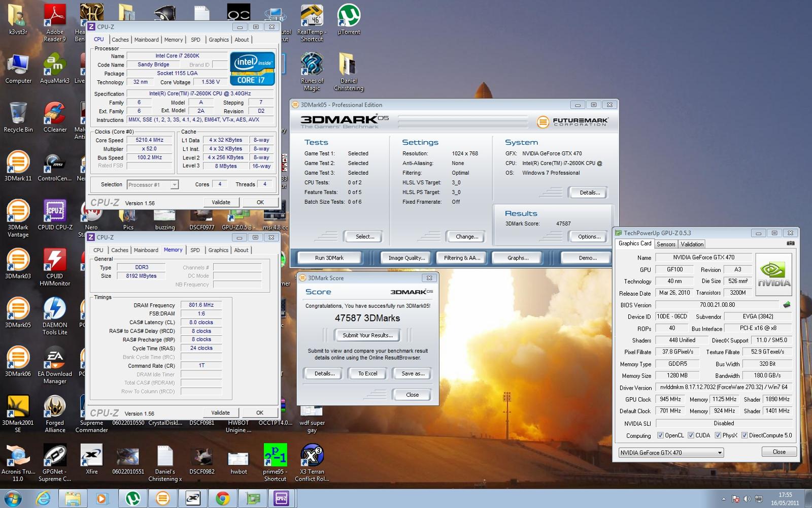812x508 pixels.
Task: Click Validate in the top CPU-Z window
Action: 221,202
